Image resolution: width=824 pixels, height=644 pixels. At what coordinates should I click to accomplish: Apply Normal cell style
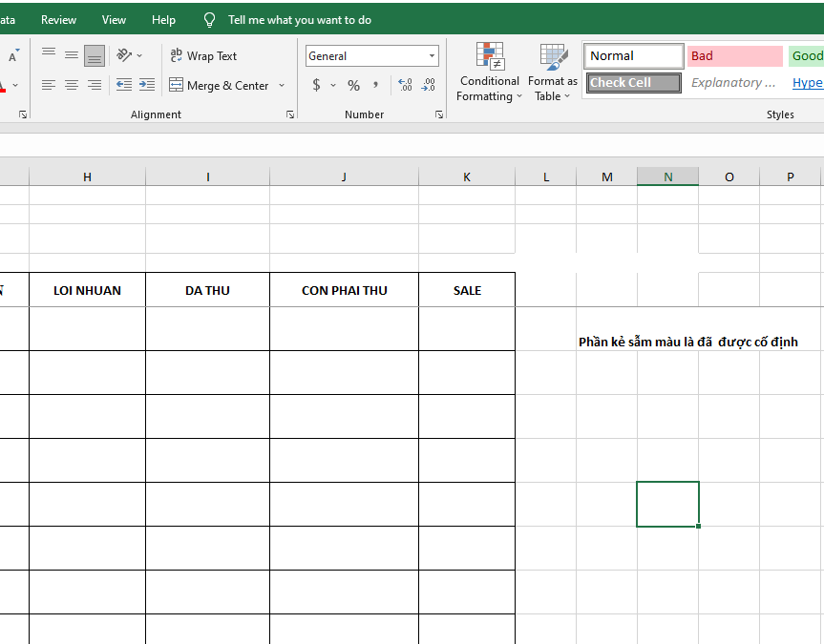pyautogui.click(x=634, y=55)
